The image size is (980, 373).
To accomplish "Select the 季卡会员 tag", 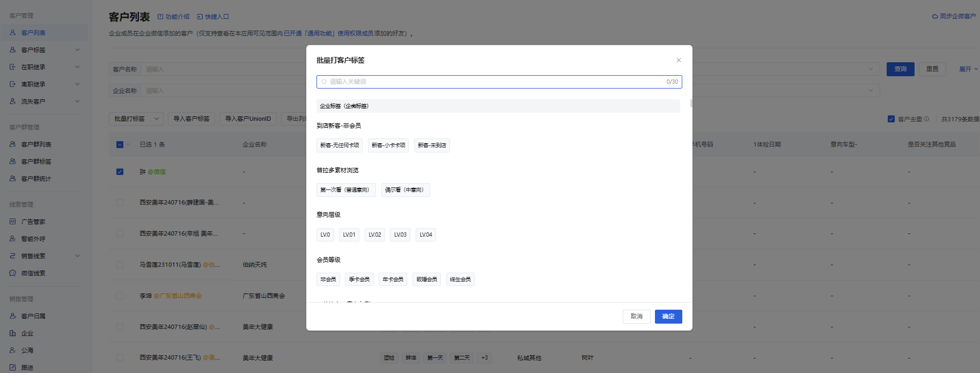I will 359,280.
